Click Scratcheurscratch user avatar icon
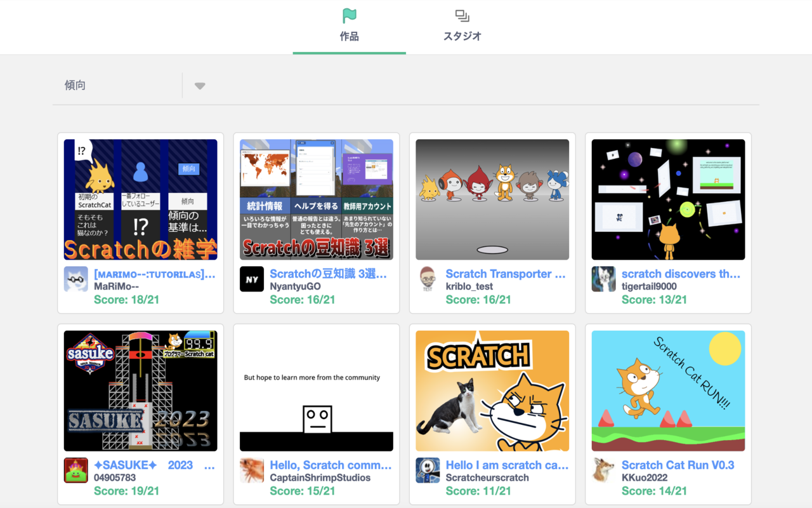 (428, 471)
